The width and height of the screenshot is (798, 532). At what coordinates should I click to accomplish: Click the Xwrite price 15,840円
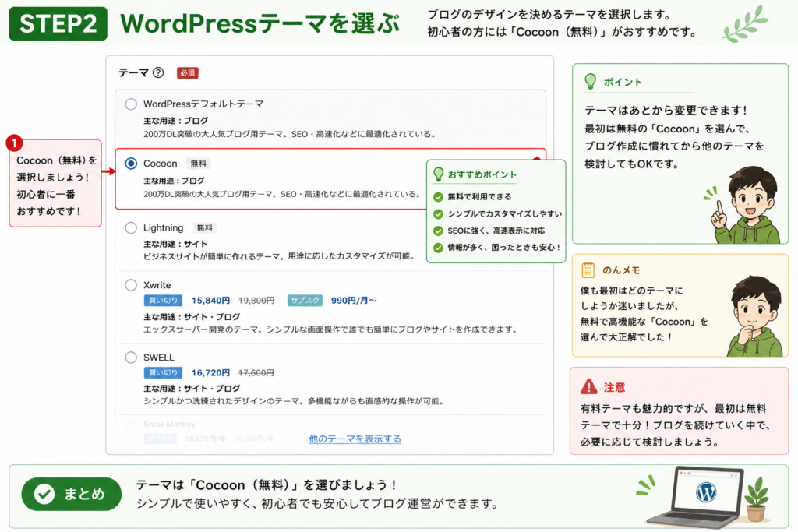coord(210,301)
